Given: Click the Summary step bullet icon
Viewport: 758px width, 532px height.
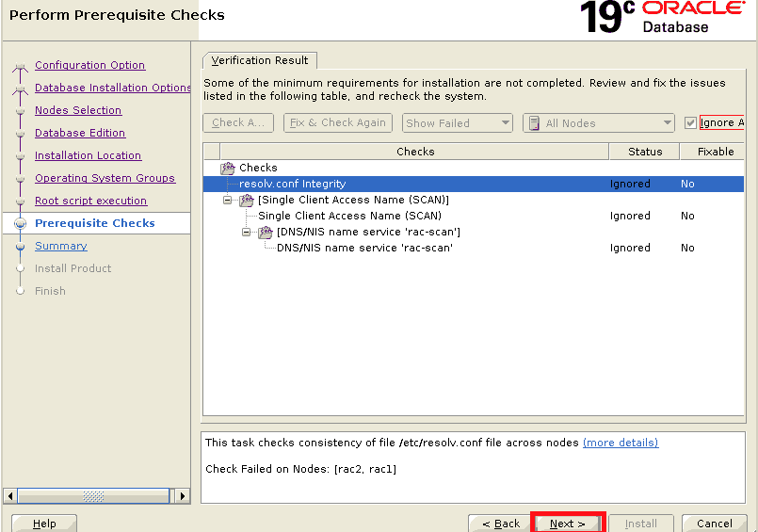Looking at the screenshot, I should pos(20,246).
